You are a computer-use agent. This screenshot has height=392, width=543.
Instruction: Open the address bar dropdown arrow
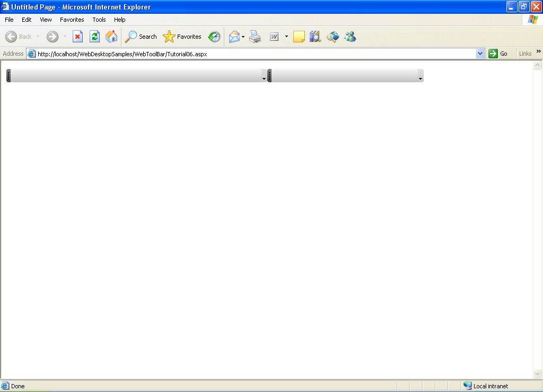point(480,54)
